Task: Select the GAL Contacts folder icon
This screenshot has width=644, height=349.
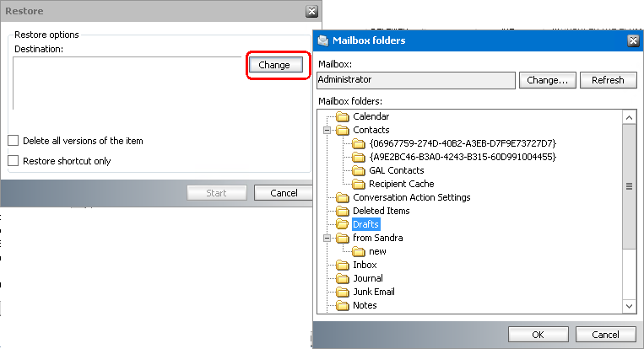Action: (x=358, y=170)
